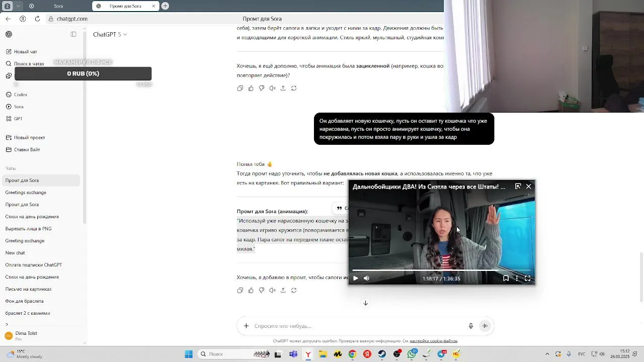The width and height of the screenshot is (644, 362).
Task: Open the 'браслет 2 с камнями' chat
Action: (28, 313)
